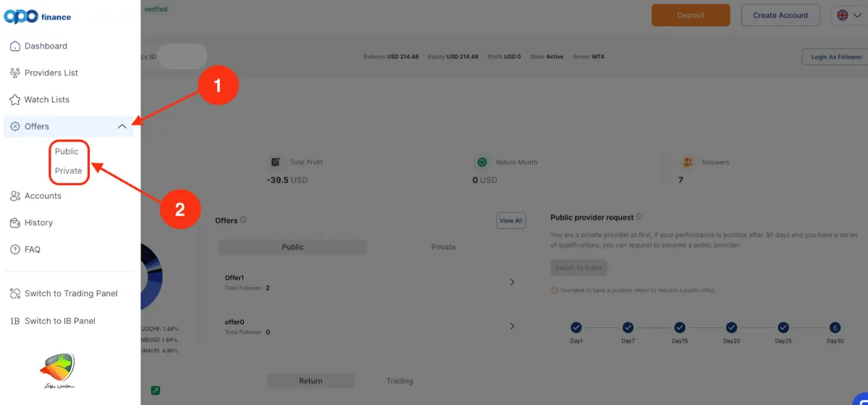Screen dimensions: 868x405
Task: Click the Total Profit card icon
Action: [275, 162]
